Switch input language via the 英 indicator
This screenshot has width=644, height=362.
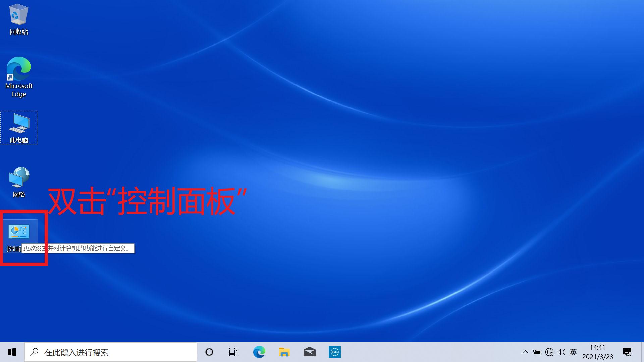click(x=573, y=352)
